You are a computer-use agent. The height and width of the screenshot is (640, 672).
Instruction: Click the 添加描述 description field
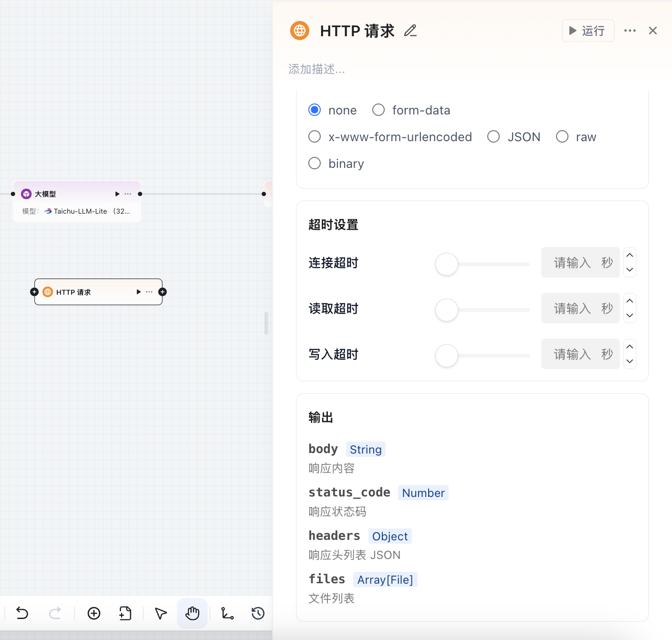[x=316, y=69]
